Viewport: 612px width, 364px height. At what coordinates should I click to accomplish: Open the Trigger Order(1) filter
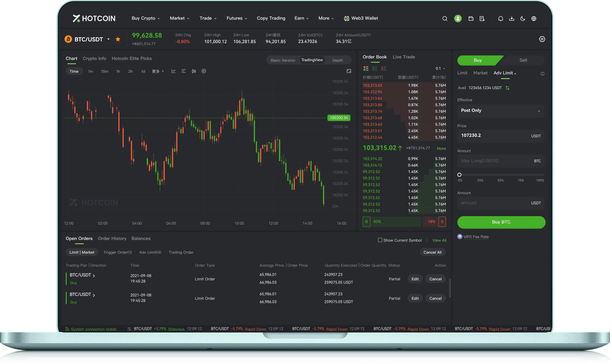[x=117, y=252]
